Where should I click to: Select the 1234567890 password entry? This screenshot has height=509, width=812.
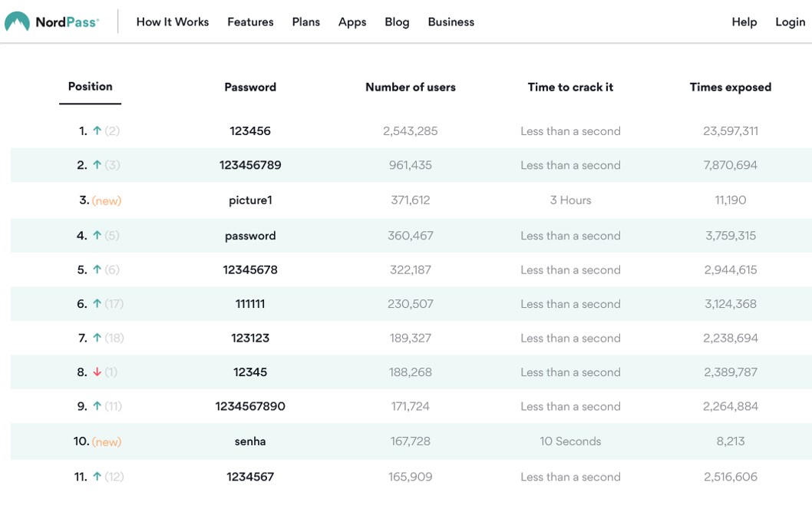click(x=250, y=406)
